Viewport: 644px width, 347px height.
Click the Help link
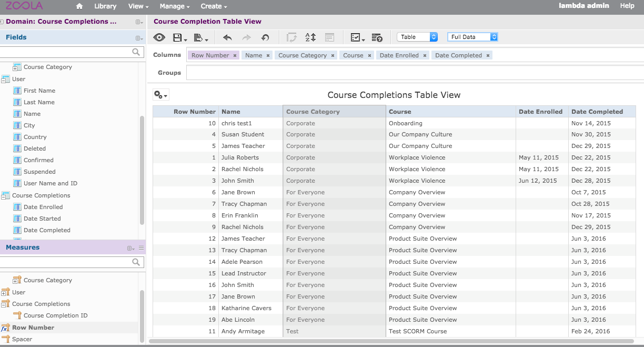pyautogui.click(x=627, y=6)
